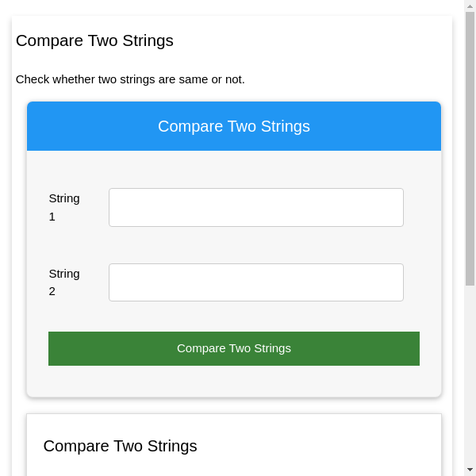Screen dimensions: 476x476
Task: Click the bottom card Compare Two Strings heading
Action: pos(120,446)
